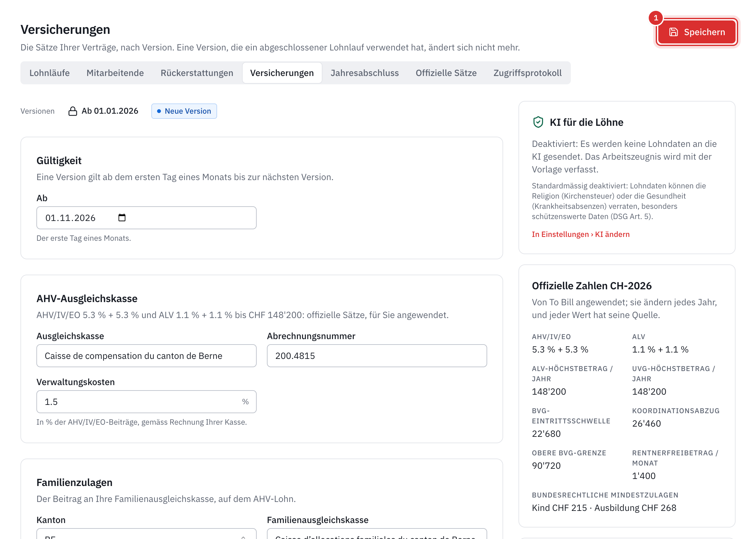Click the Obere BVG-Grenze value 90'720

[x=546, y=465]
